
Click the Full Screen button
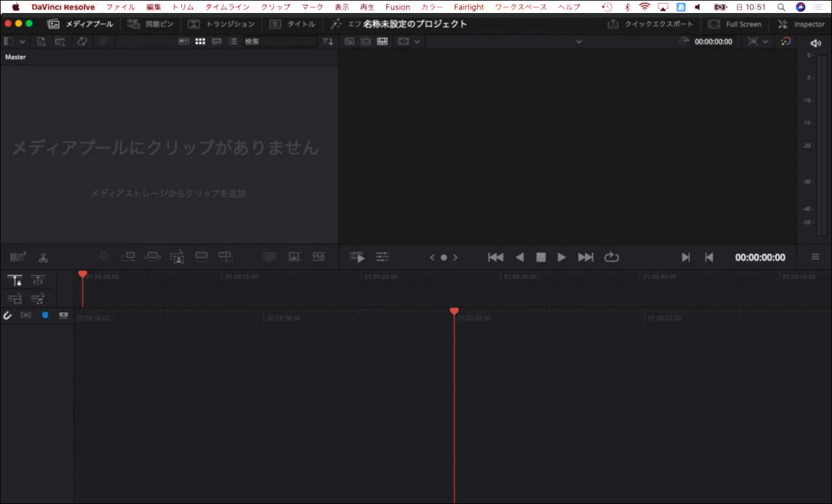pos(735,24)
